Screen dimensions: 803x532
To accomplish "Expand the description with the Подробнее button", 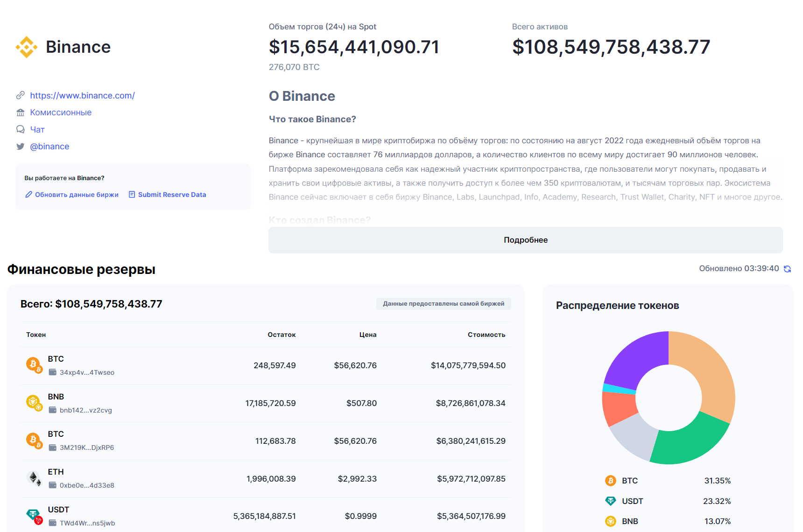I will [x=525, y=240].
